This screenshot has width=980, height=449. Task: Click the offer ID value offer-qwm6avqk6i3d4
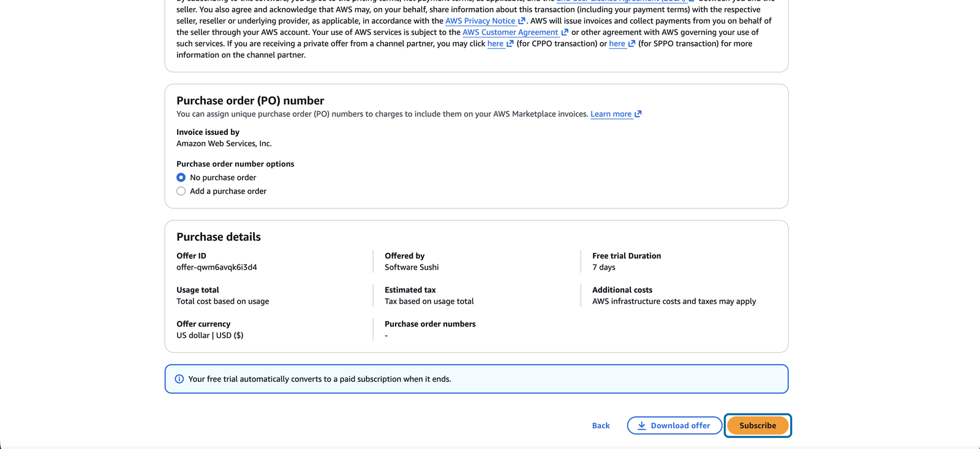tap(217, 267)
